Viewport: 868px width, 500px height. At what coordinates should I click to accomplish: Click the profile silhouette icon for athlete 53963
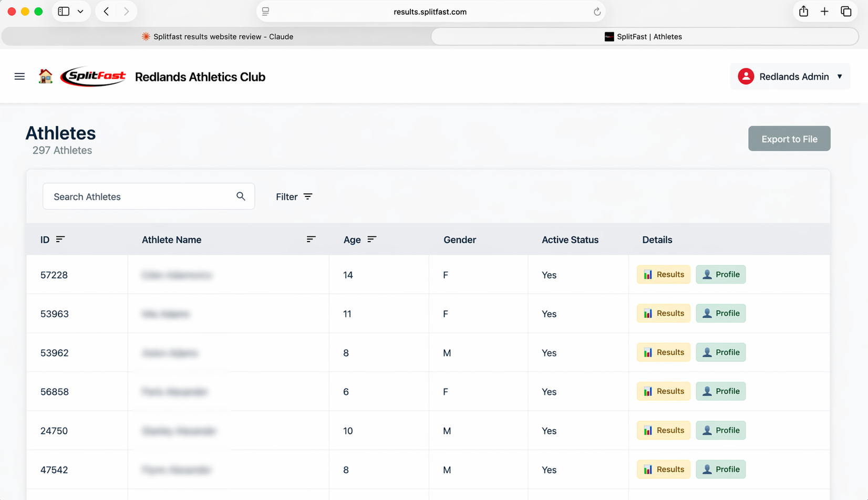[706, 313]
